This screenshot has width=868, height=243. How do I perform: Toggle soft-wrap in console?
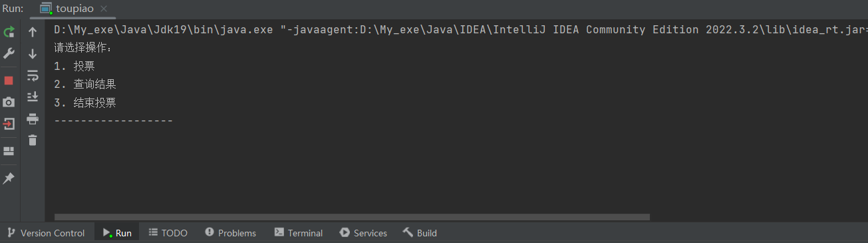pyautogui.click(x=32, y=75)
